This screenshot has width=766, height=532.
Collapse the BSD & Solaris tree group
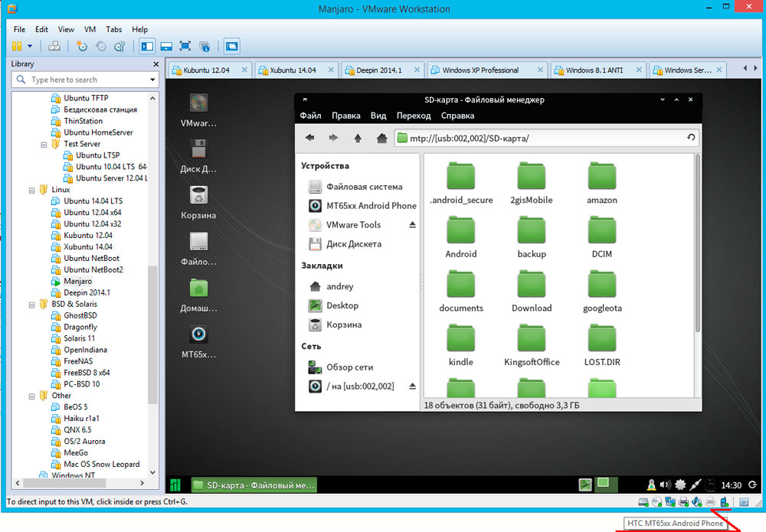[x=31, y=305]
